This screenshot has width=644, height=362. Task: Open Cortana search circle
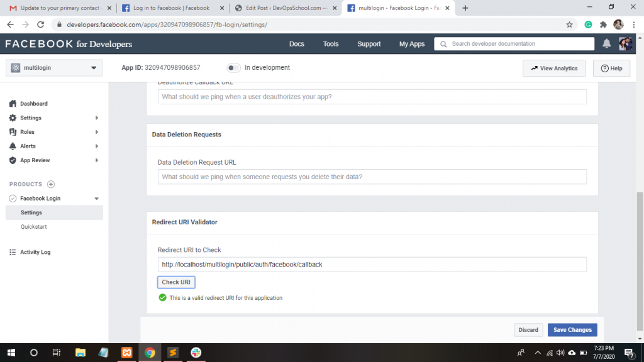coord(34,353)
